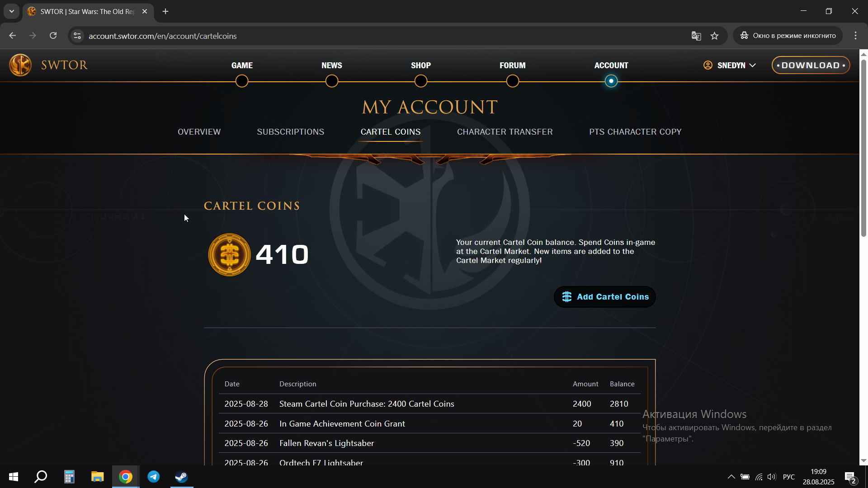Click the Date column header
This screenshot has width=868, height=488.
coord(232,384)
